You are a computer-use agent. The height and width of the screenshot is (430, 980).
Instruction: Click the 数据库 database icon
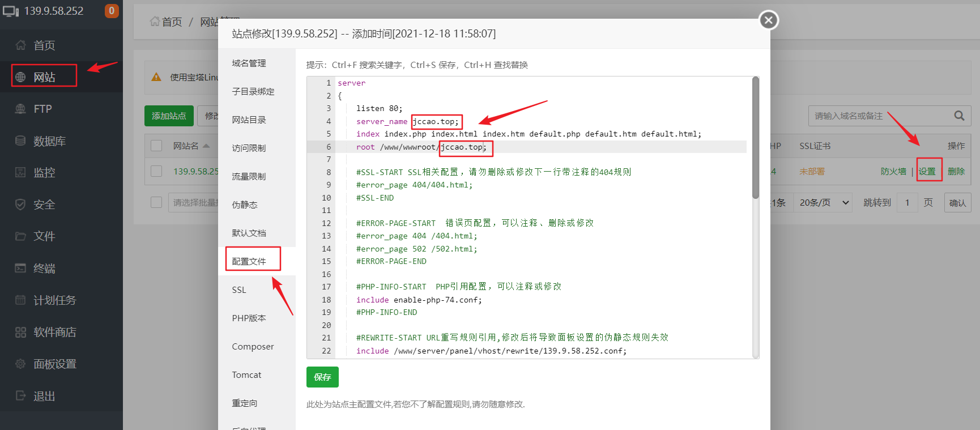pos(20,141)
